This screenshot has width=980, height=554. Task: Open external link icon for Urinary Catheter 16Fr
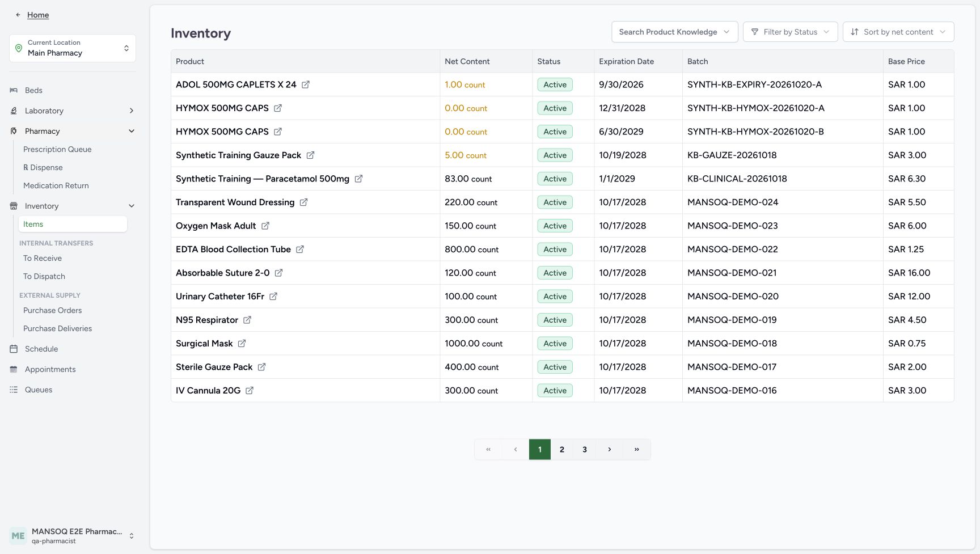pos(273,297)
